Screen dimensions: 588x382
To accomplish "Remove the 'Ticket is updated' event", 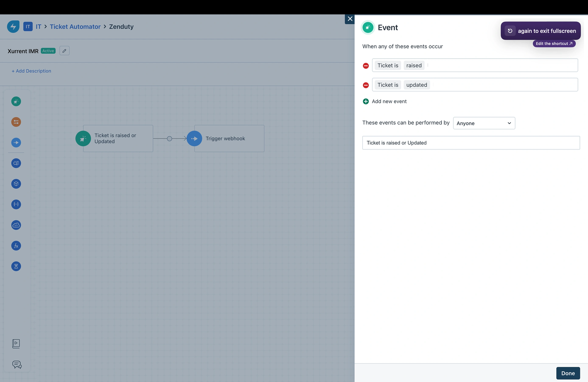I will (x=366, y=85).
